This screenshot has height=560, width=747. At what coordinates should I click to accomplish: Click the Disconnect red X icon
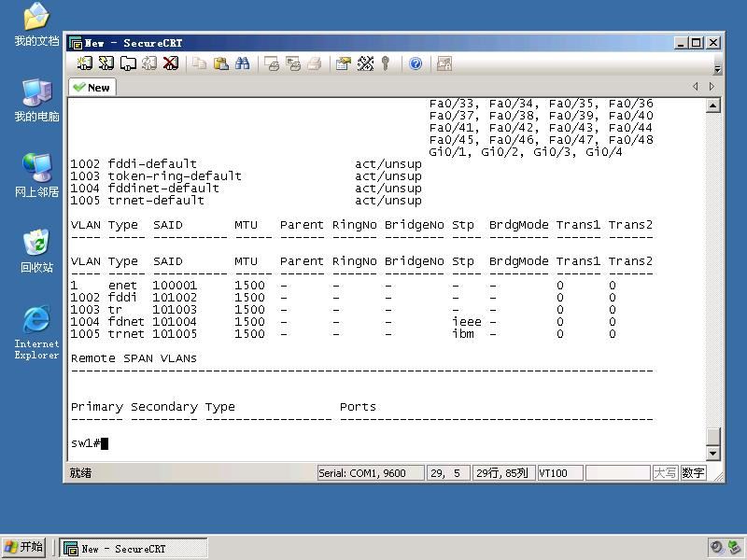[171, 63]
